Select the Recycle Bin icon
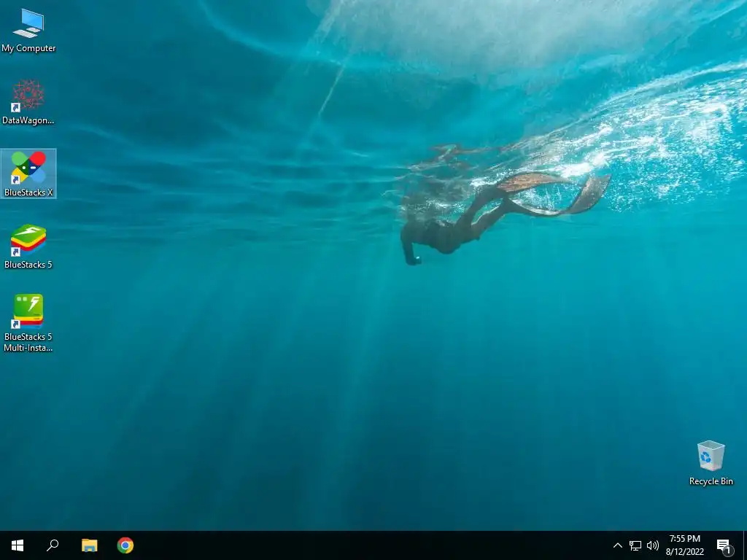Viewport: 747px width, 560px height. click(711, 463)
